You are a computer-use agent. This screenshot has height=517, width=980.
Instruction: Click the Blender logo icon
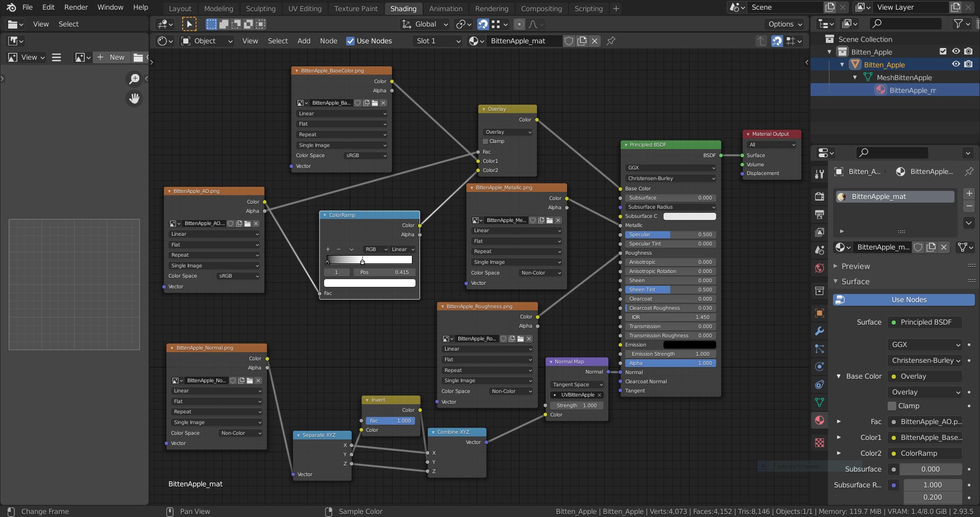click(11, 7)
